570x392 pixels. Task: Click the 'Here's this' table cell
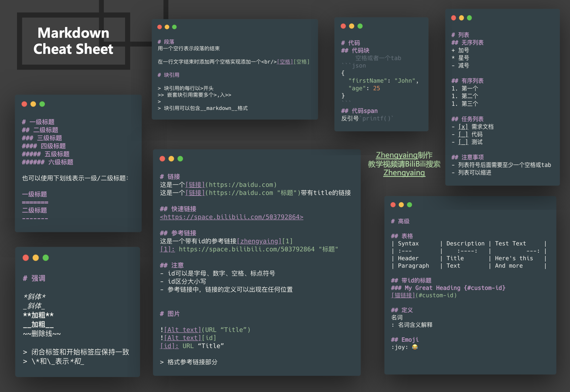(x=514, y=258)
